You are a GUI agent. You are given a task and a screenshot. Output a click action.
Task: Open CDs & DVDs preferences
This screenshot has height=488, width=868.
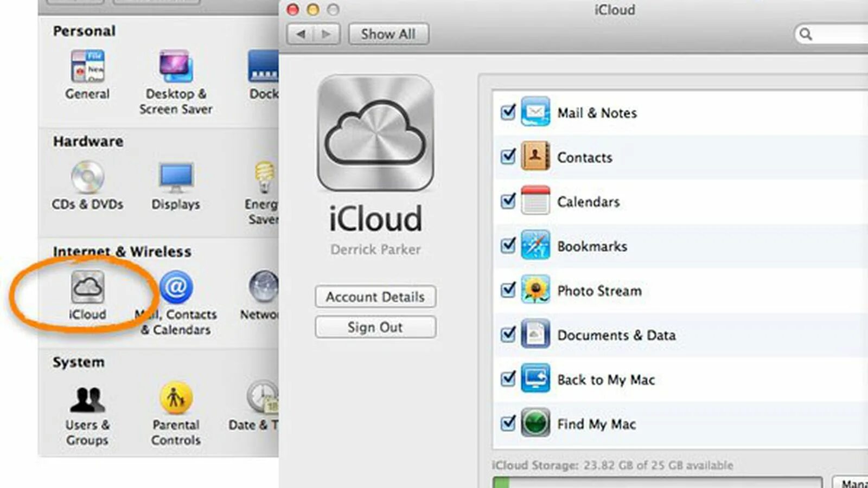(87, 177)
